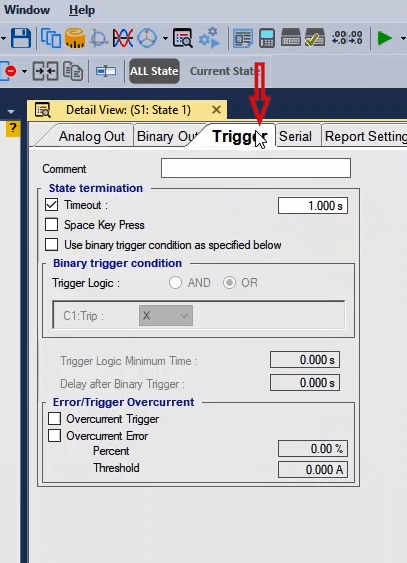This screenshot has width=407, height=563.
Task: Enable the Overcurrent Trigger checkbox
Action: (55, 419)
